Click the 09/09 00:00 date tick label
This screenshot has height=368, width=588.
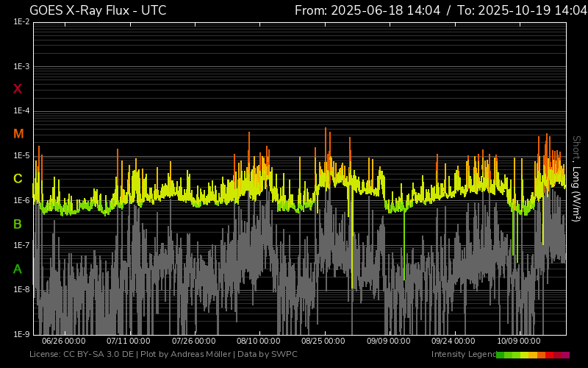[389, 342]
